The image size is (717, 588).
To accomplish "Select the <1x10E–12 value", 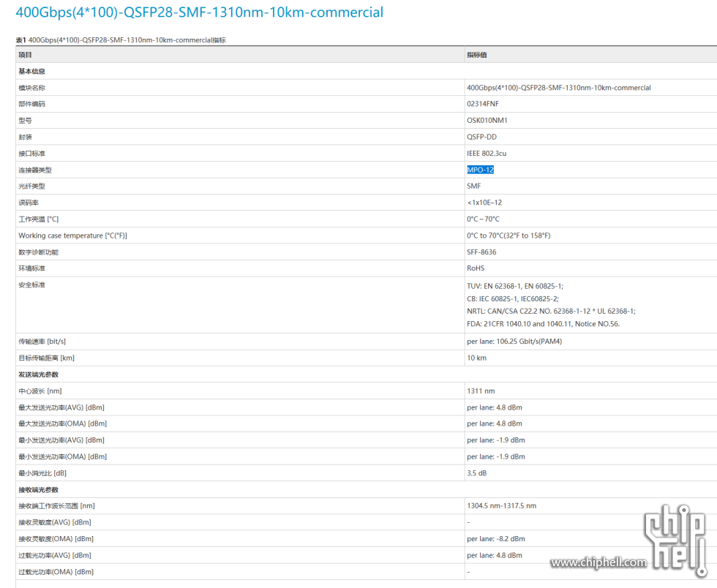I will tap(484, 203).
